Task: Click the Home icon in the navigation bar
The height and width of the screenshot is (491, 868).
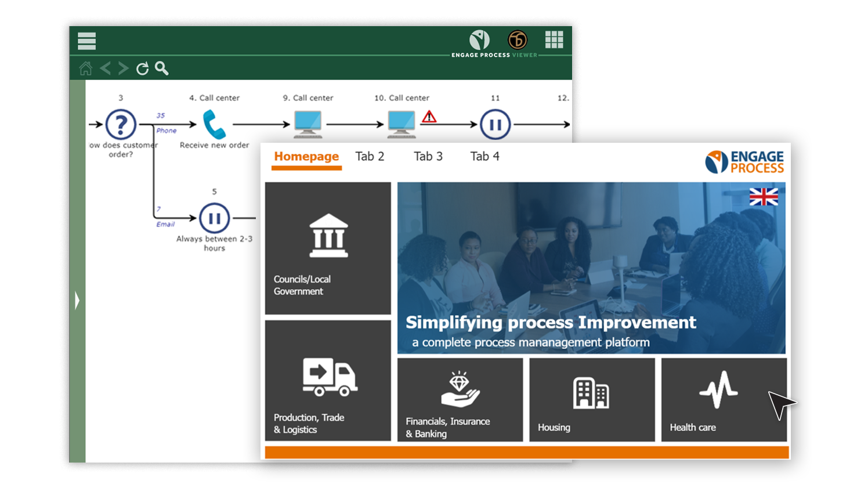Action: [x=86, y=68]
